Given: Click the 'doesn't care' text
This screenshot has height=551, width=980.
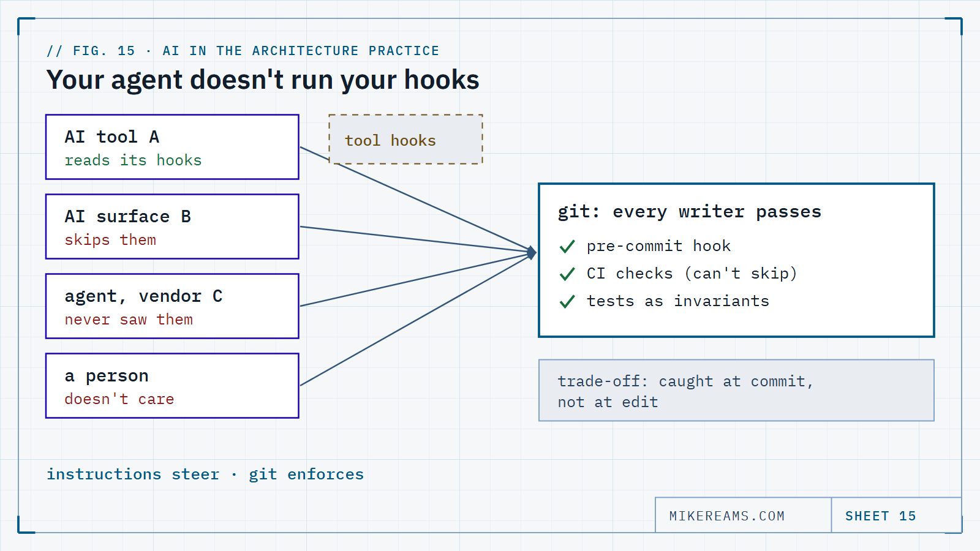Looking at the screenshot, I should [x=119, y=399].
